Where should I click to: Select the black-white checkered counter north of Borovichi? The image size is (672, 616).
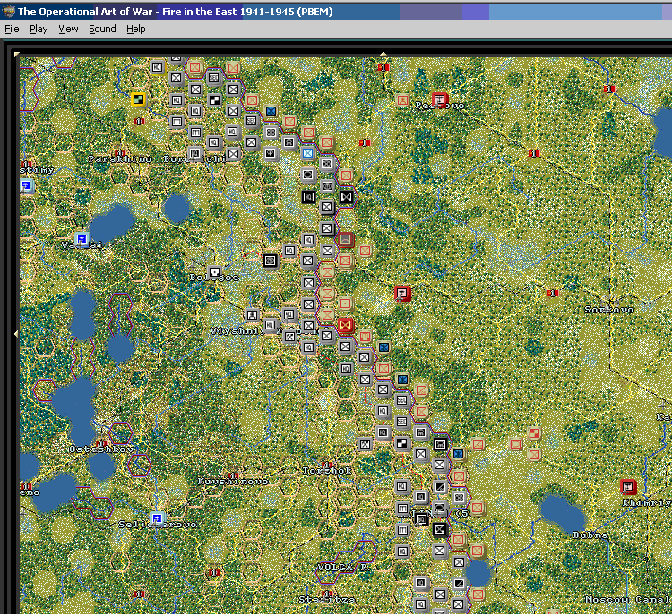[214, 100]
